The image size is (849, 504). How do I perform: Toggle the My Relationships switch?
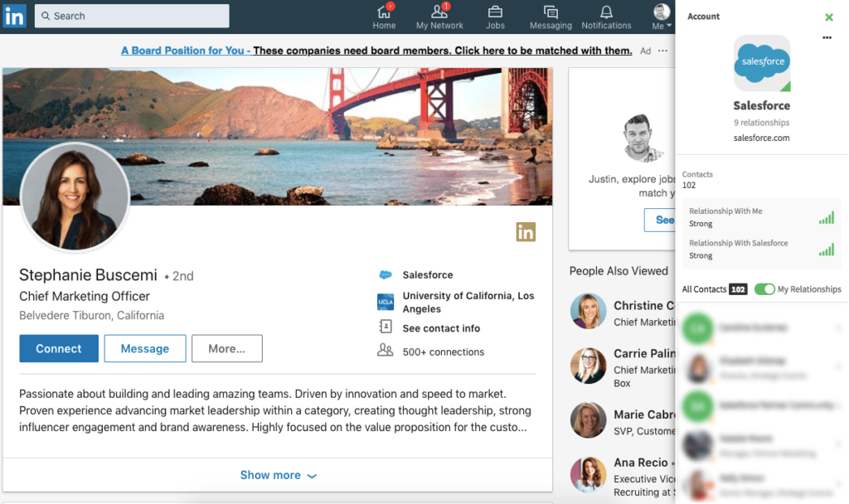(x=764, y=289)
